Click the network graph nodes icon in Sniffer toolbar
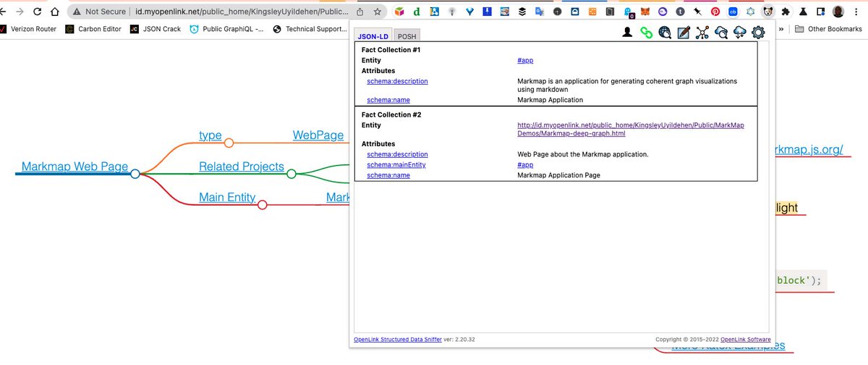 click(702, 32)
